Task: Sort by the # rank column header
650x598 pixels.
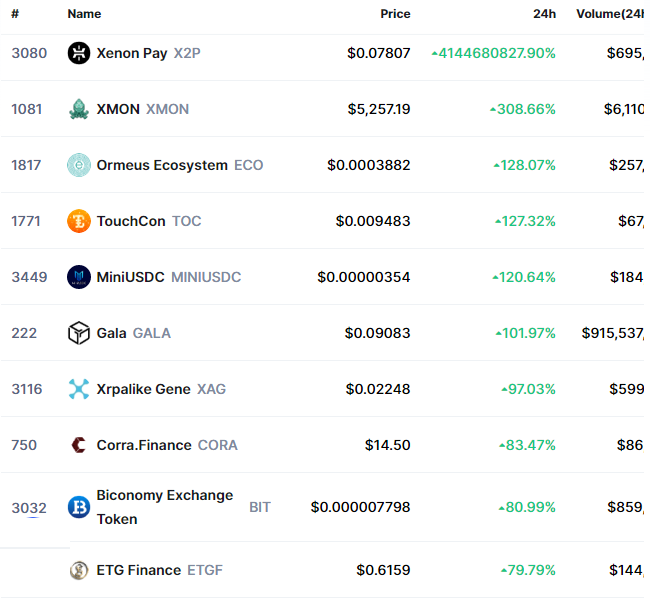Action: click(15, 14)
